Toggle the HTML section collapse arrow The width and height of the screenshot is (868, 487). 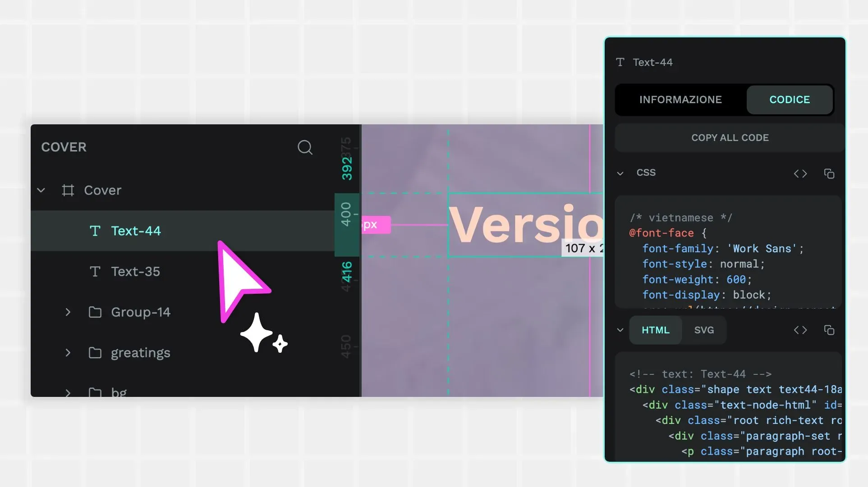click(x=620, y=330)
